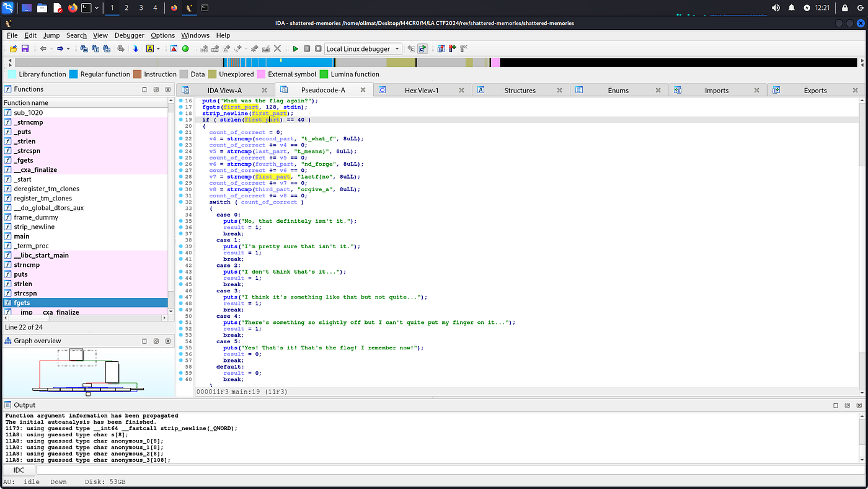Viewport: 868px width, 489px height.
Task: Switch to the Hex View-1 tab
Action: coord(421,90)
